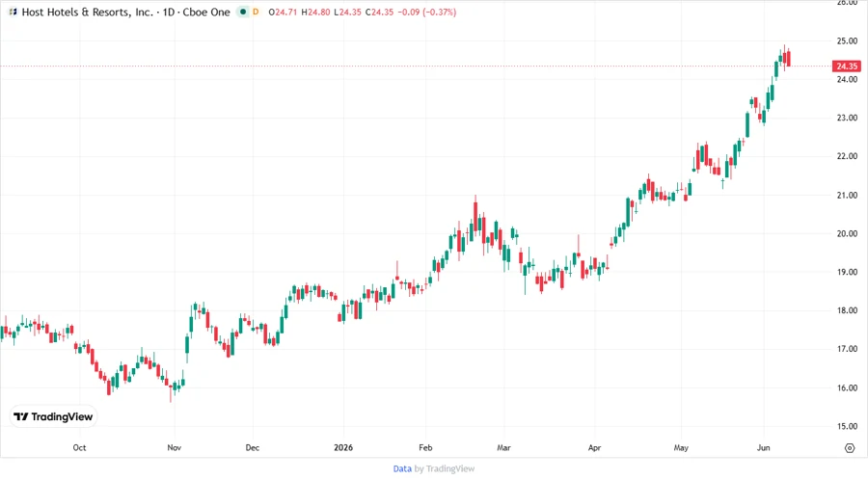Click the Feb label on time axis
Viewport: 868px width, 480px height.
click(425, 447)
